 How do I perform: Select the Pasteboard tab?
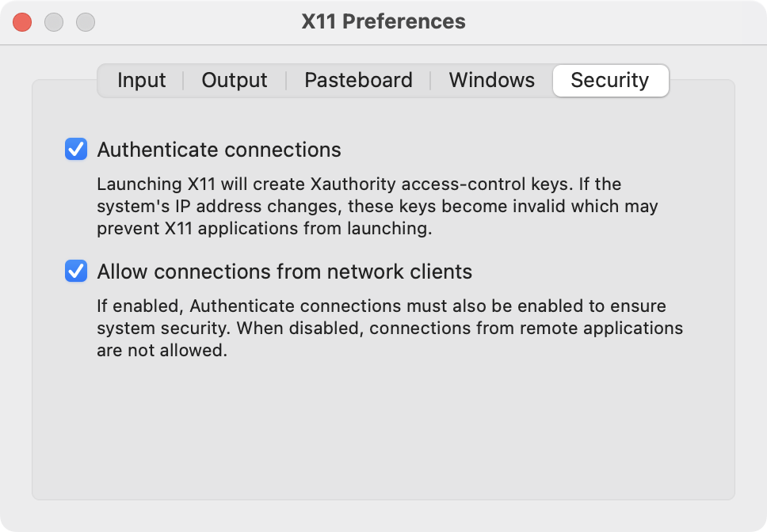(358, 81)
